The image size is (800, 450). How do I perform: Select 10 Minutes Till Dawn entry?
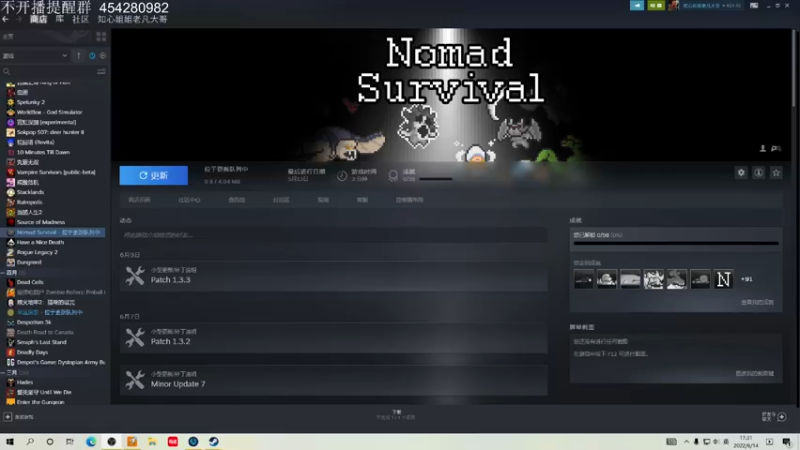(x=43, y=152)
